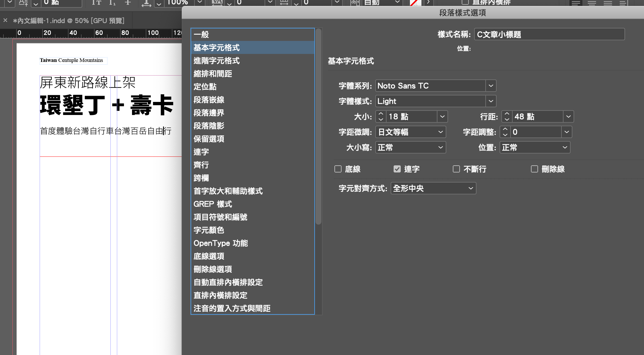The image size is (644, 355).
Task: Click the second paragraph alignment icon at top right
Action: (592, 3)
